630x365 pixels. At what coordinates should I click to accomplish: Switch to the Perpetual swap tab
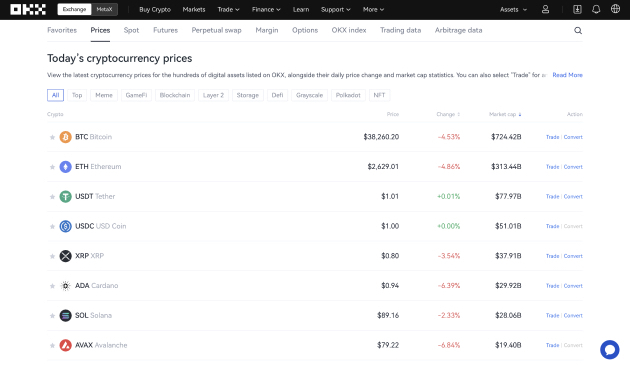[216, 30]
